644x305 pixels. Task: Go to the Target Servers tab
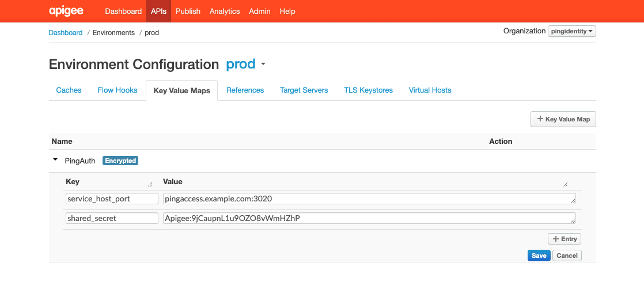[304, 90]
